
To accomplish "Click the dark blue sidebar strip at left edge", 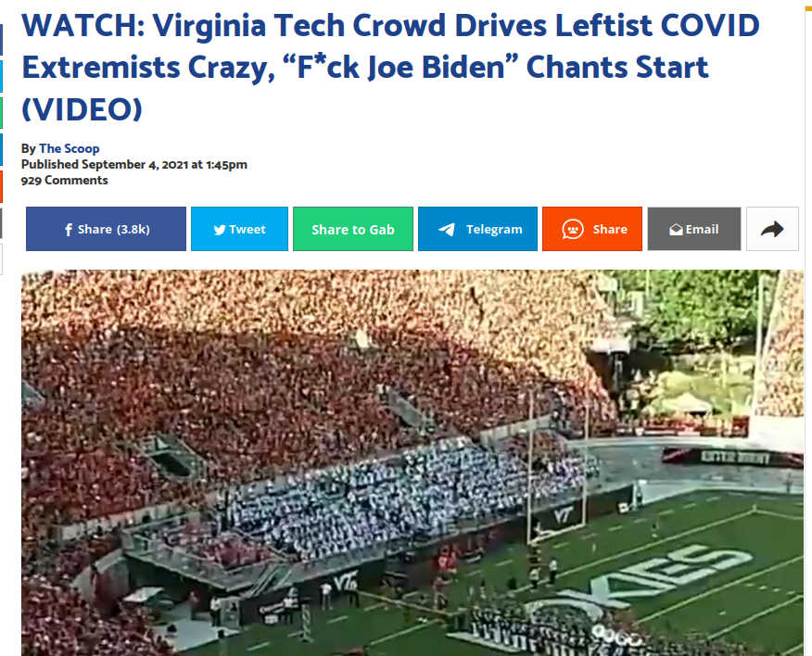I will 1,39.
